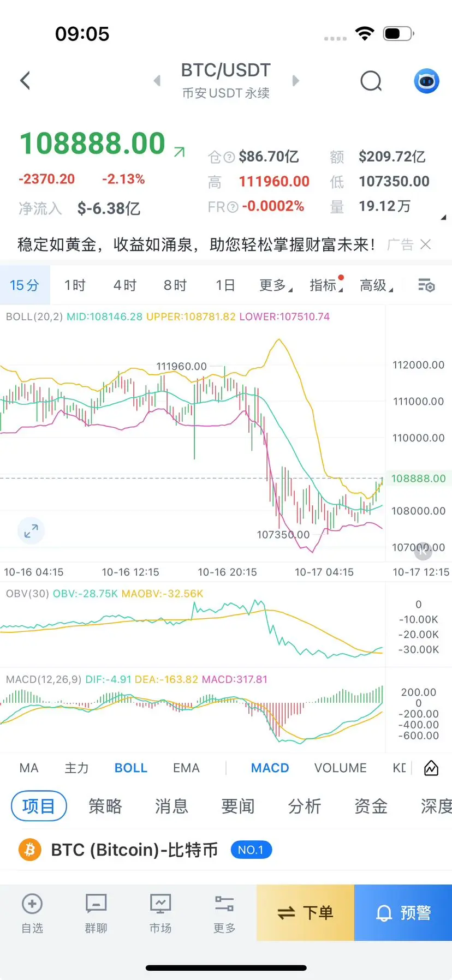Open the search magnifier icon
452x980 pixels.
371,81
